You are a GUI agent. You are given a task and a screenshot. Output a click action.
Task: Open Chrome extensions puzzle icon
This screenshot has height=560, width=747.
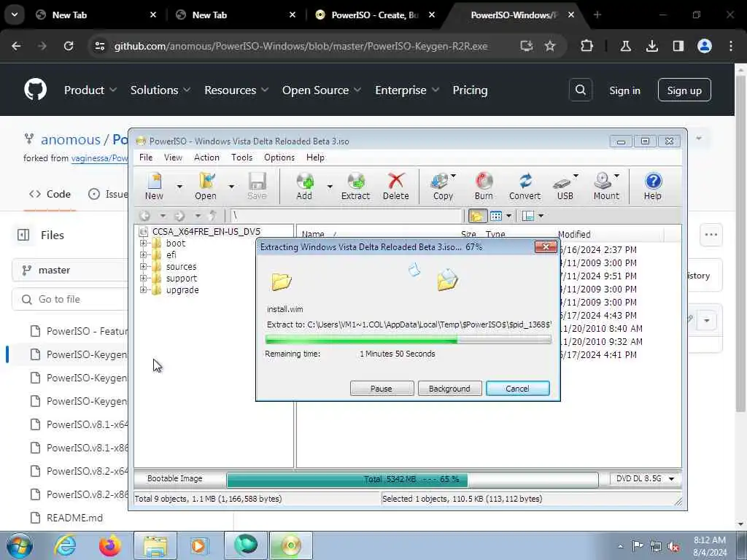[587, 46]
